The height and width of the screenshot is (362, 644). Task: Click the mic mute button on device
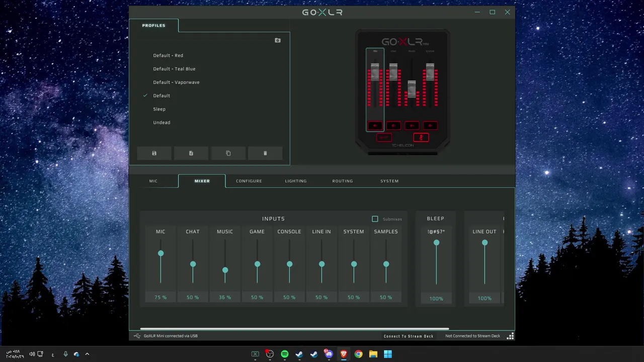(x=421, y=137)
